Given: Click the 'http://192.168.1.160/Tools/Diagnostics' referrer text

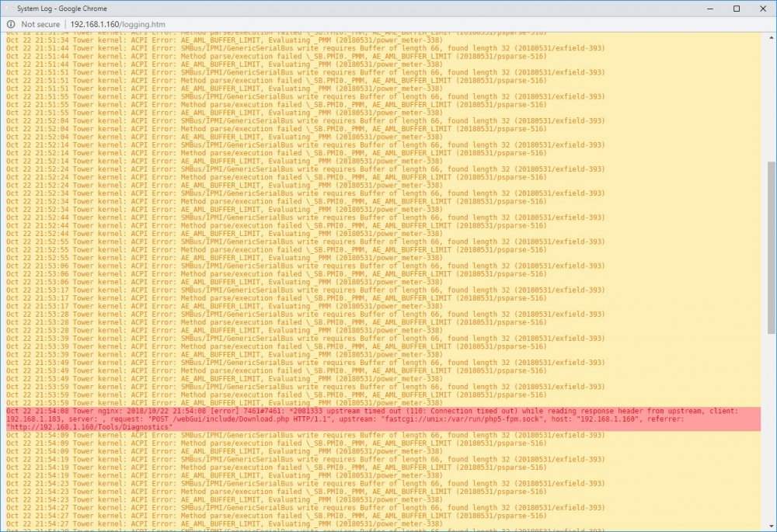Looking at the screenshot, I should [x=89, y=427].
